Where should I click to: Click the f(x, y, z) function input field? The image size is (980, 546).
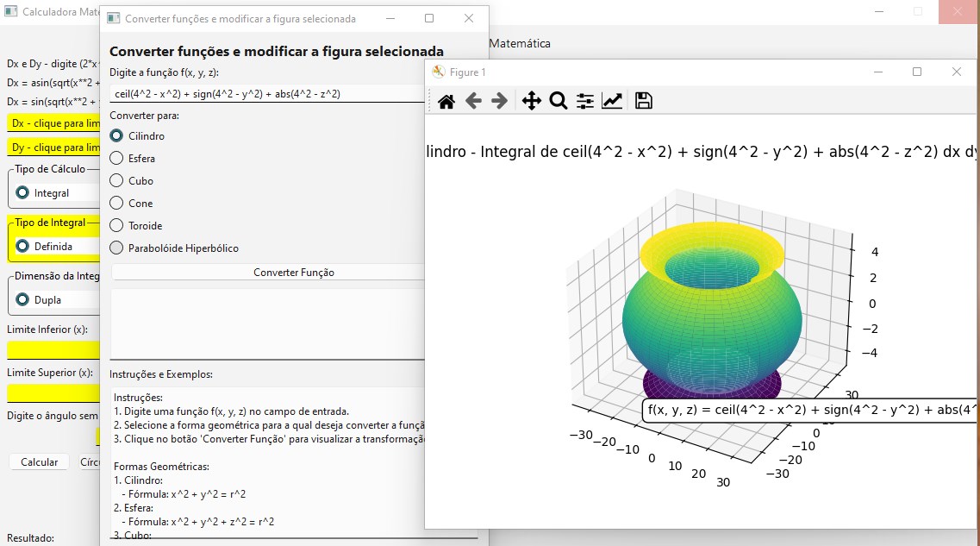pos(267,94)
